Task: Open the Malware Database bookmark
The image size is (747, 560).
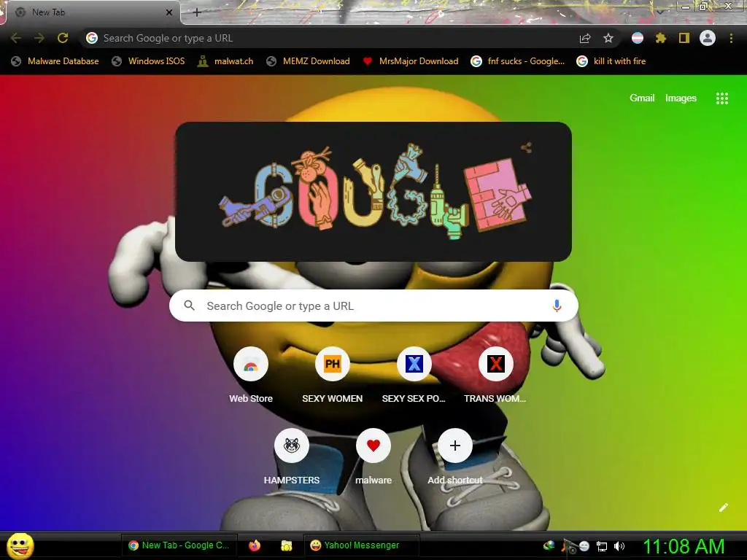Action: pos(55,61)
